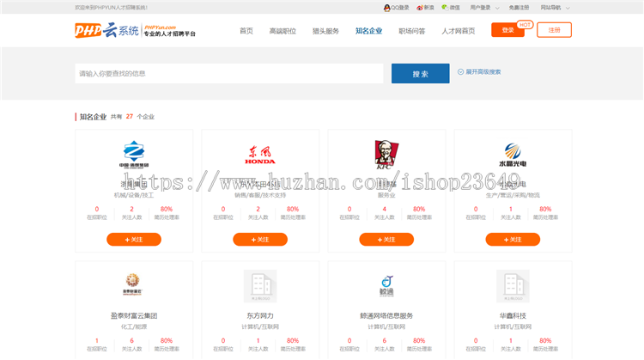Follow Honda company with 关注 button

(260, 240)
